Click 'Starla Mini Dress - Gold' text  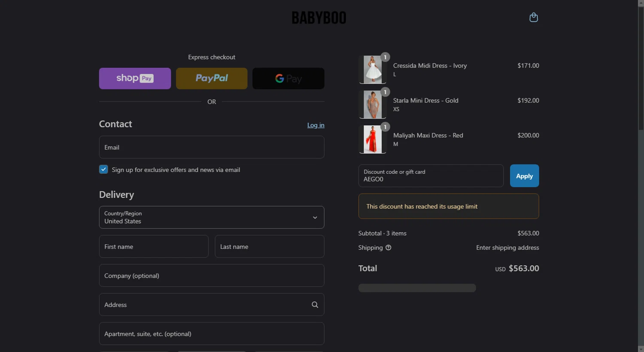pos(425,100)
